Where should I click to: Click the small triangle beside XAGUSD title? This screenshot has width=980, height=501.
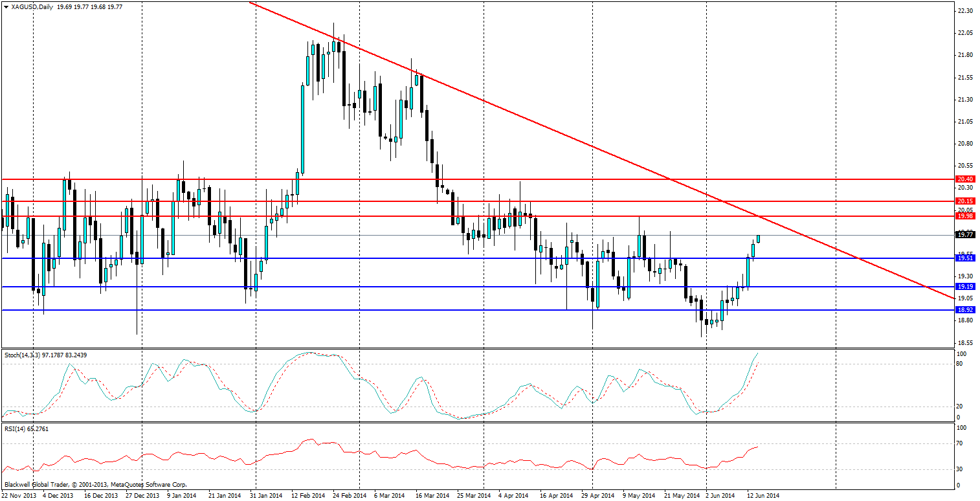click(x=5, y=6)
